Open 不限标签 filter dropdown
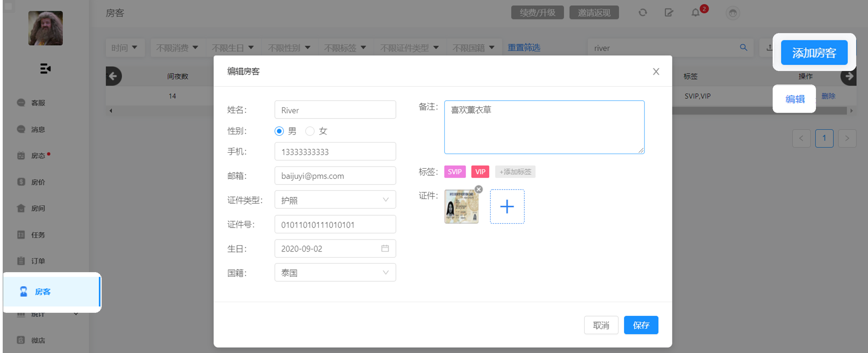Viewport: 868px width, 353px height. click(x=345, y=48)
